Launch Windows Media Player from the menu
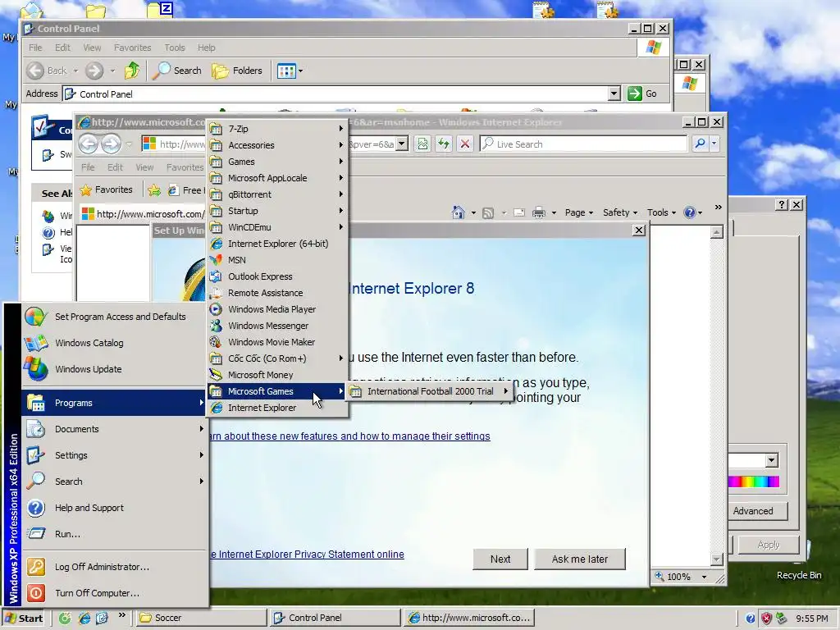Viewport: 840px width, 630px height. pyautogui.click(x=277, y=309)
